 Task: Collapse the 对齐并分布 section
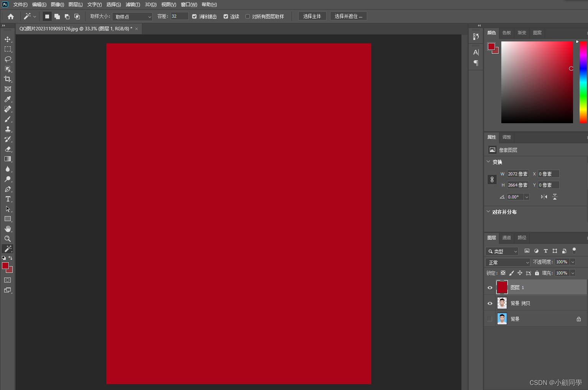[x=488, y=212]
